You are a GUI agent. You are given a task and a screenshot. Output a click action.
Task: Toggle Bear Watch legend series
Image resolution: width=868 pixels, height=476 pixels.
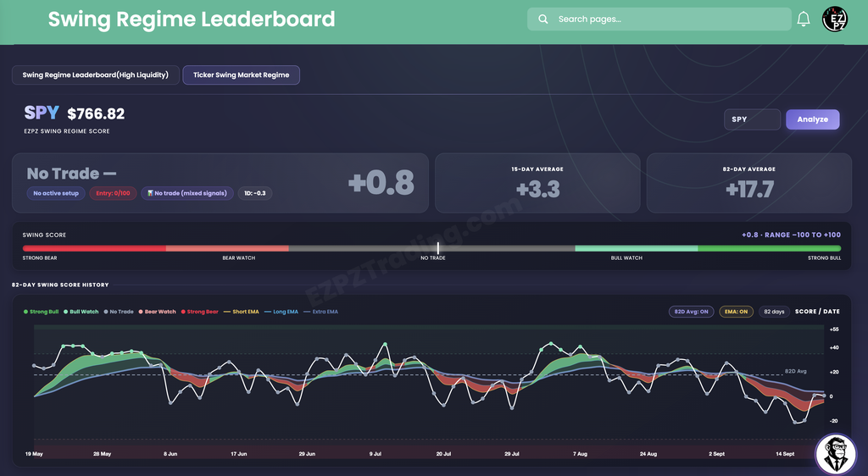click(157, 312)
